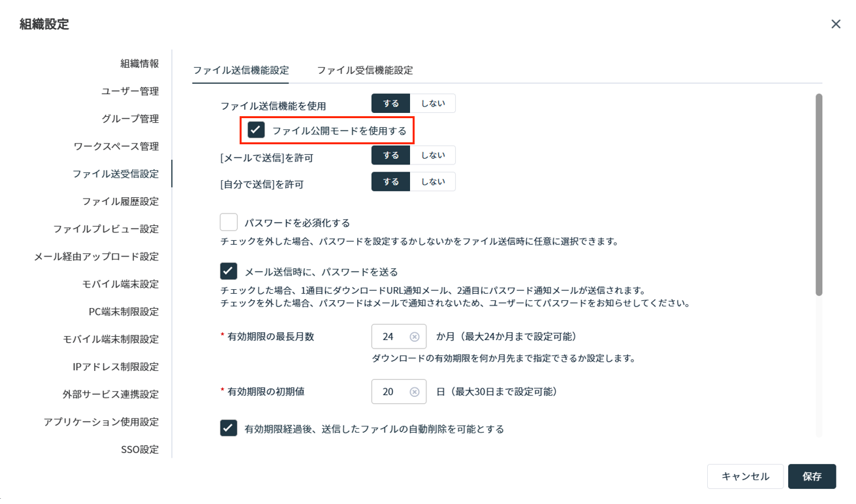The width and height of the screenshot is (856, 504).
Task: Clear the 有効期限の最長月数 field icon
Action: [414, 337]
